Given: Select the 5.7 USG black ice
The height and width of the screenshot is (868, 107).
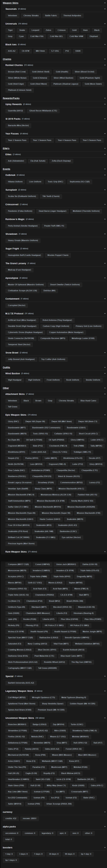Looking at the screenshot, I should [x=55, y=51].
